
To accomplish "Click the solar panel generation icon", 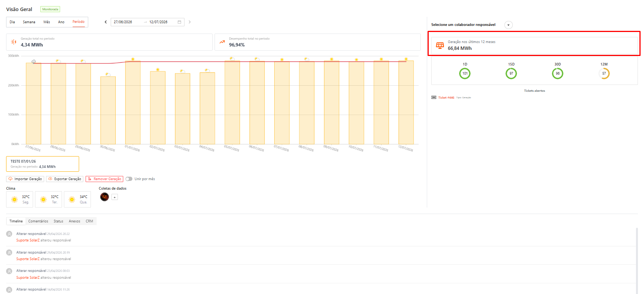I will (x=440, y=45).
